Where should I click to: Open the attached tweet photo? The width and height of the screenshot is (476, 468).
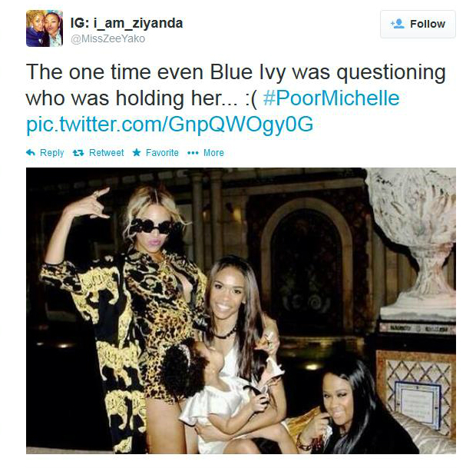pos(241,311)
